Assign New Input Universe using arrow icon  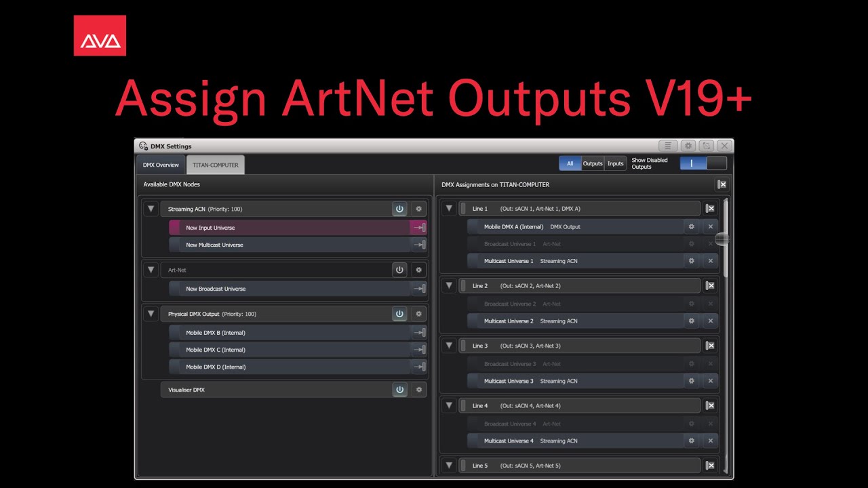[419, 228]
